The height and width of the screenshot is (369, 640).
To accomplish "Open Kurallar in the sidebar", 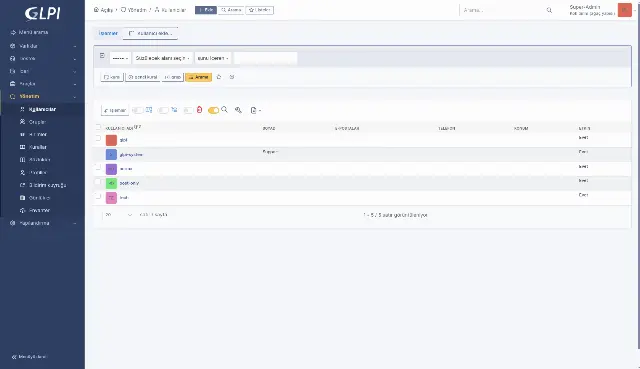I will click(38, 147).
